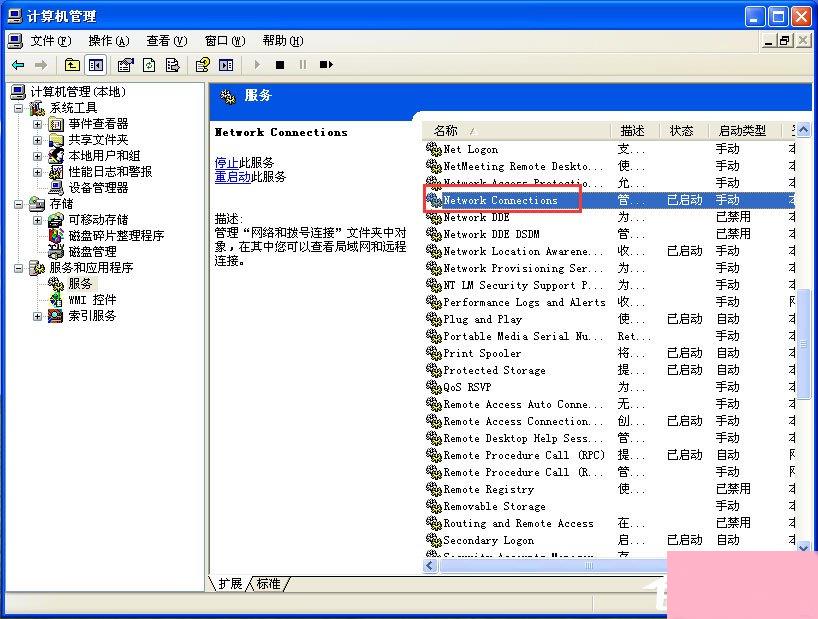Screen dimensions: 818x619
Task: Sort by the 描述 column header
Action: 634,131
